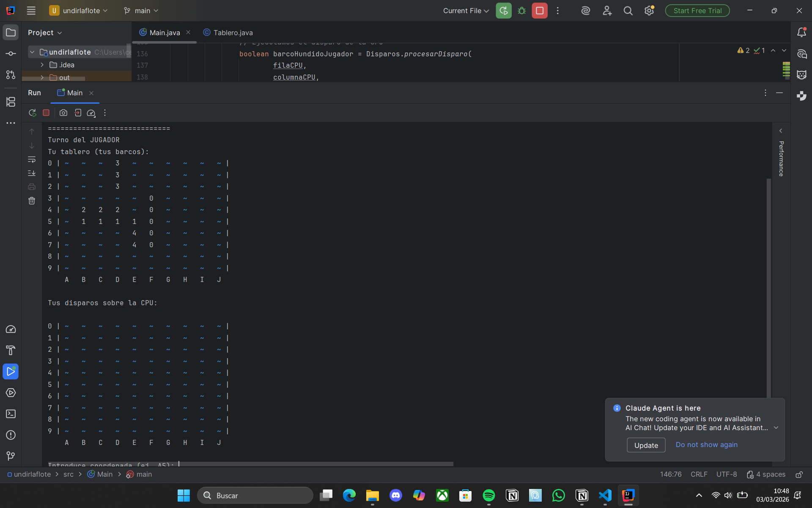Select the Main tab in Run panel
Image resolution: width=812 pixels, height=508 pixels.
[x=74, y=93]
